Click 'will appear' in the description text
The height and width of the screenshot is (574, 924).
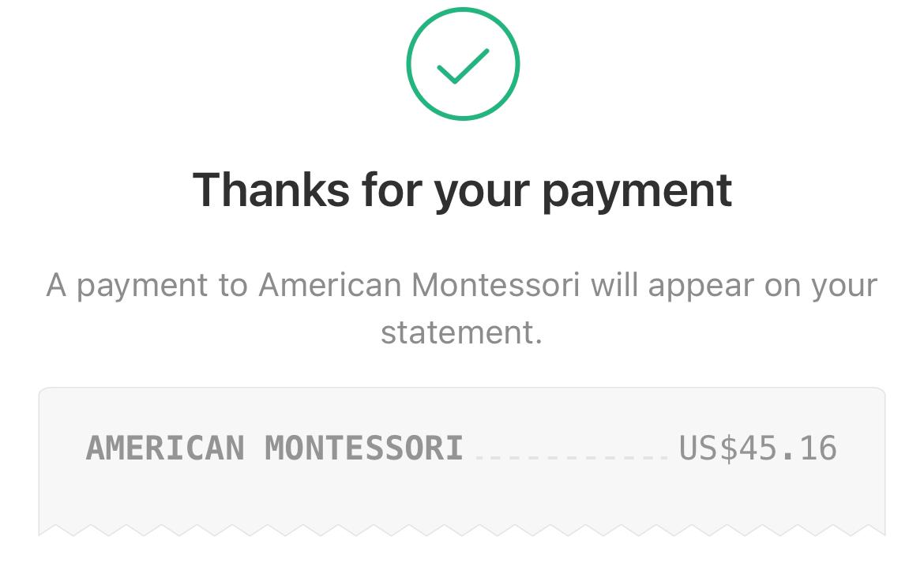click(x=672, y=286)
